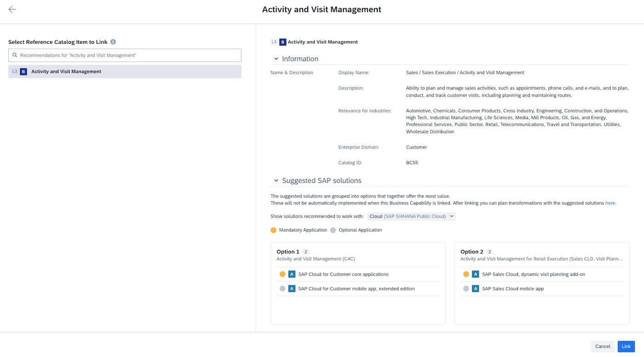Click application icon for Customer core applications

click(x=292, y=274)
